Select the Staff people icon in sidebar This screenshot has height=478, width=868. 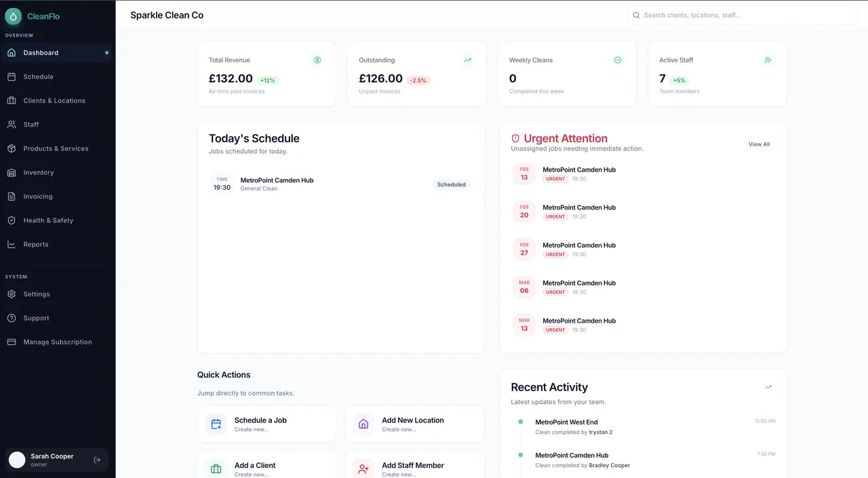click(12, 124)
